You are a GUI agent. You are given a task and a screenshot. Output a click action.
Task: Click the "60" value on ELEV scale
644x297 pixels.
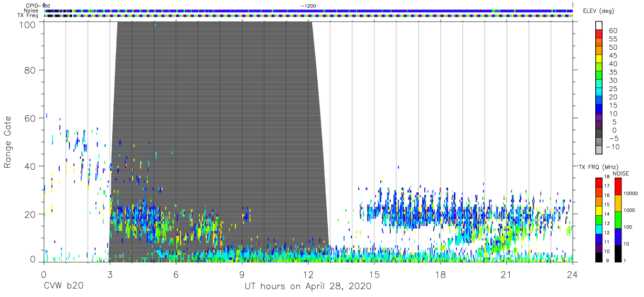coord(613,31)
